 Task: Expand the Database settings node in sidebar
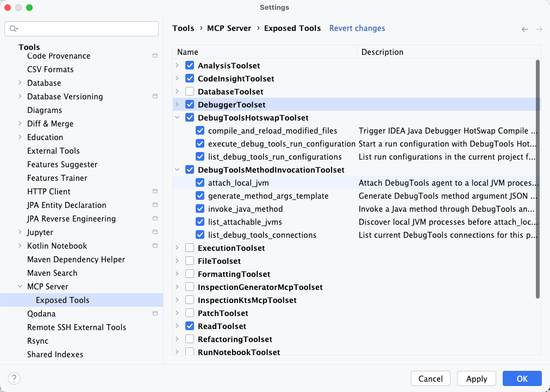(x=20, y=83)
